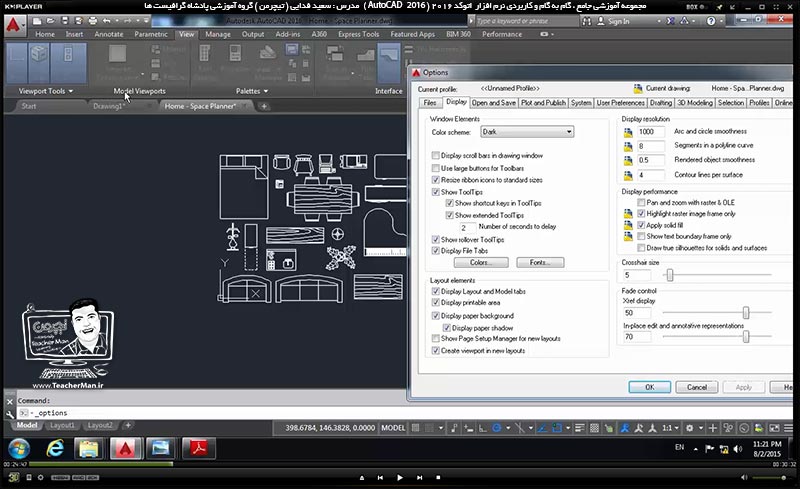800x489 pixels.
Task: Toggle Lineweight display in status bar
Action: click(580, 428)
